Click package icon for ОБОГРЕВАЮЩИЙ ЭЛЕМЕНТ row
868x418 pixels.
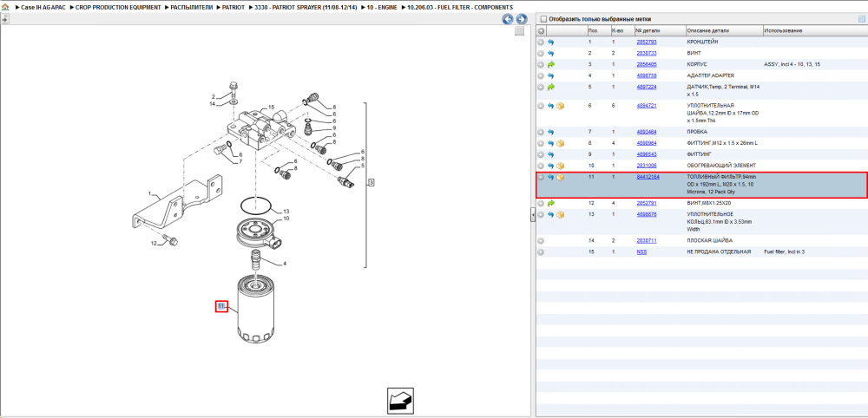pyautogui.click(x=560, y=166)
